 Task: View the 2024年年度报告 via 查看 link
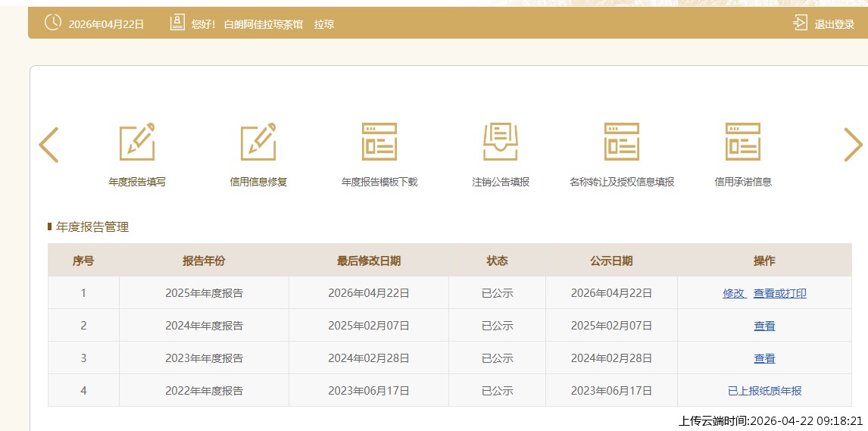click(764, 326)
